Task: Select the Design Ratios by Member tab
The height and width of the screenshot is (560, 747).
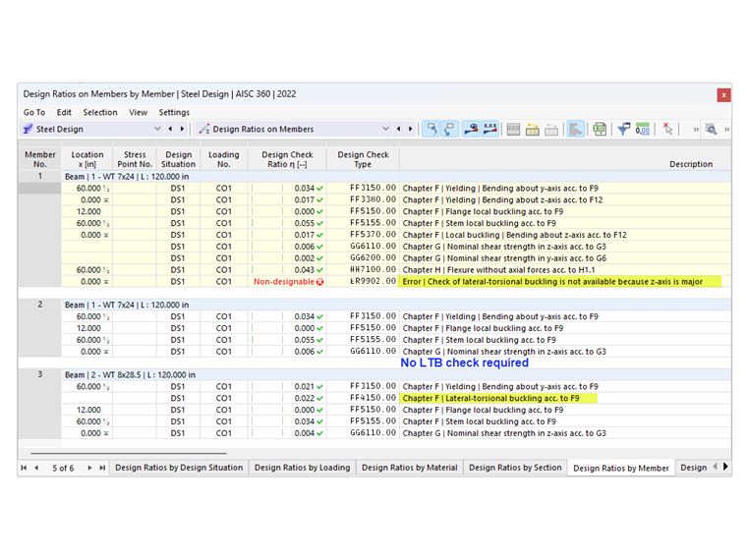Action: tap(621, 468)
